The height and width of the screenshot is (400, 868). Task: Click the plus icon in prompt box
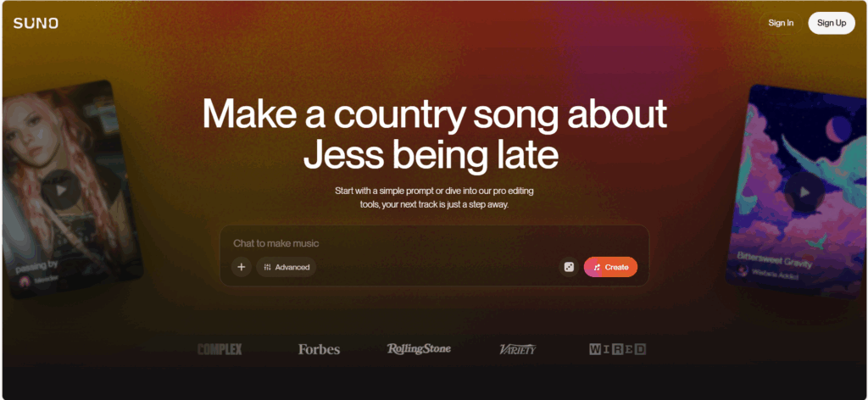click(242, 267)
